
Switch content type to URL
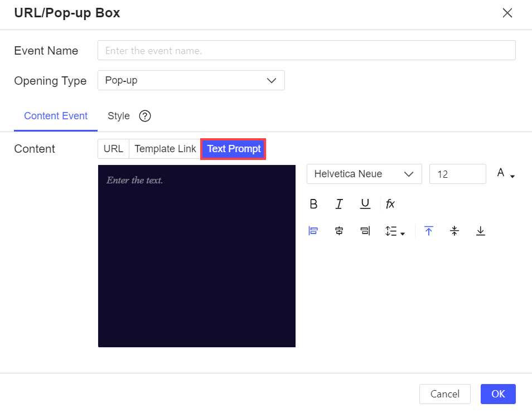[113, 149]
